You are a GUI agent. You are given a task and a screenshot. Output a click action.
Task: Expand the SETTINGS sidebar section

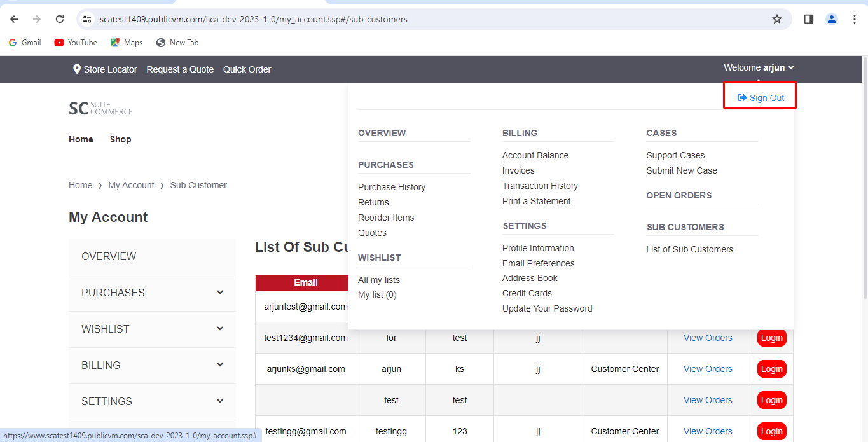[x=219, y=401]
